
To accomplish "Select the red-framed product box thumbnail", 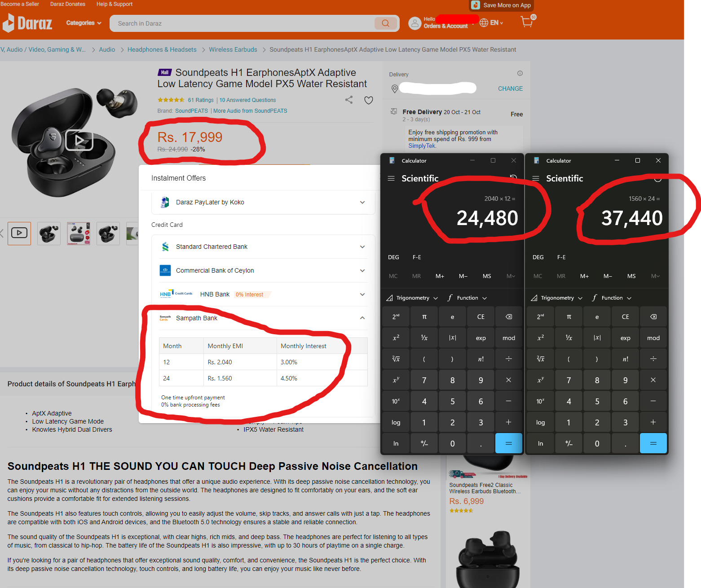I will click(x=79, y=233).
